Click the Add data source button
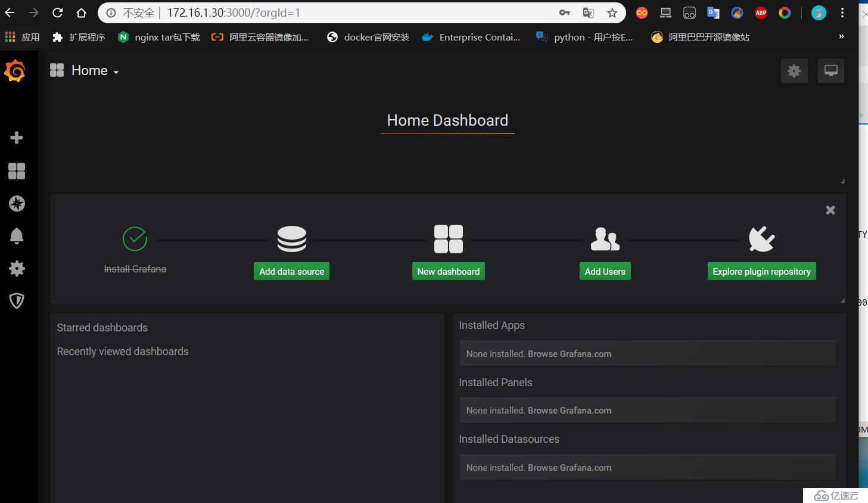The width and height of the screenshot is (868, 503). [x=292, y=271]
